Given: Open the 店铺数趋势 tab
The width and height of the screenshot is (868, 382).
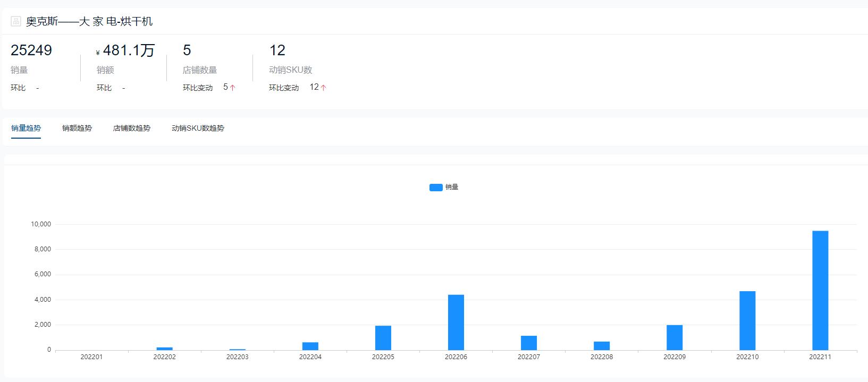Looking at the screenshot, I should tap(132, 128).
